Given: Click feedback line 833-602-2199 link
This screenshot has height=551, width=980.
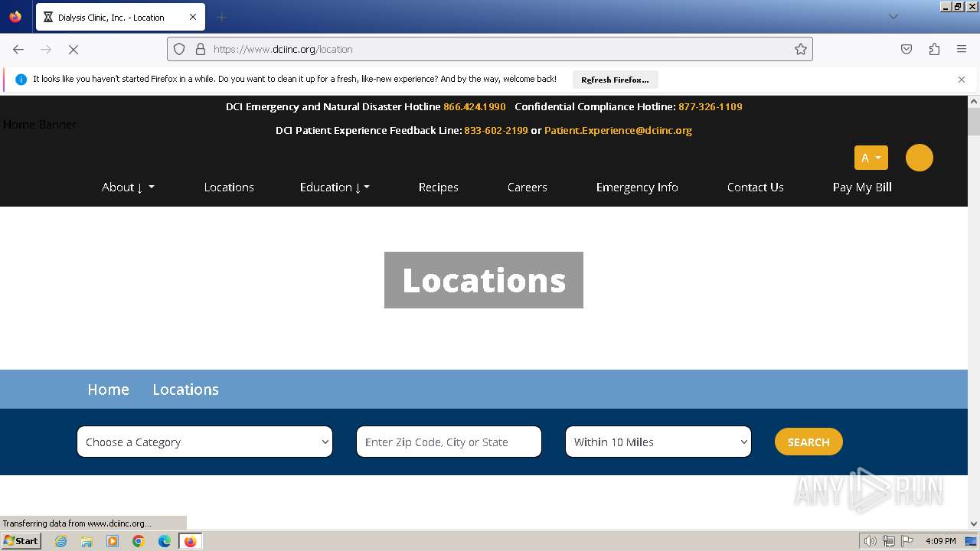Looking at the screenshot, I should [x=496, y=130].
